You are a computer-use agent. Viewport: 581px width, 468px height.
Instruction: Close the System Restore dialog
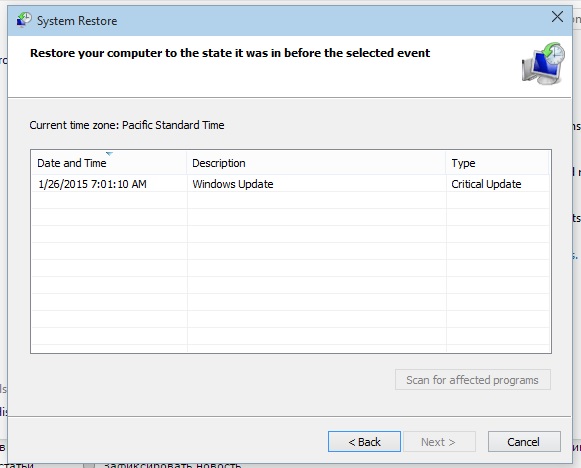557,17
